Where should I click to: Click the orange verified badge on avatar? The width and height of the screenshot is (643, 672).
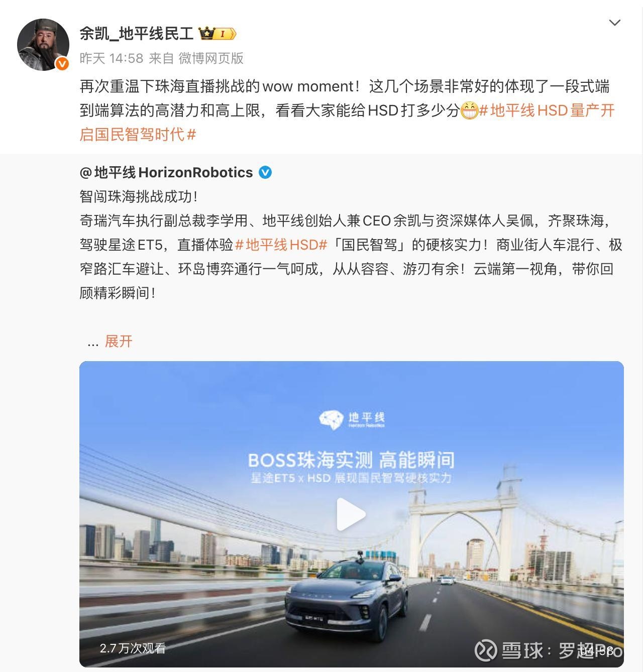(x=62, y=63)
